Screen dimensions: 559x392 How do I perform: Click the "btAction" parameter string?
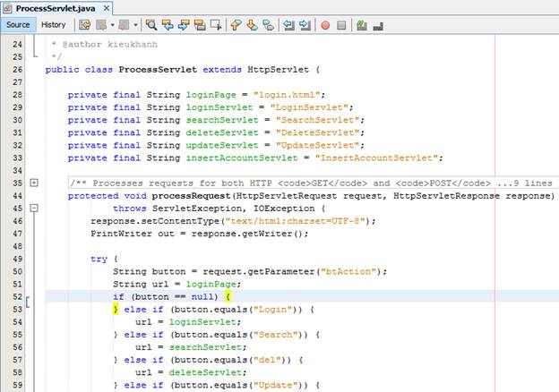[x=348, y=272]
